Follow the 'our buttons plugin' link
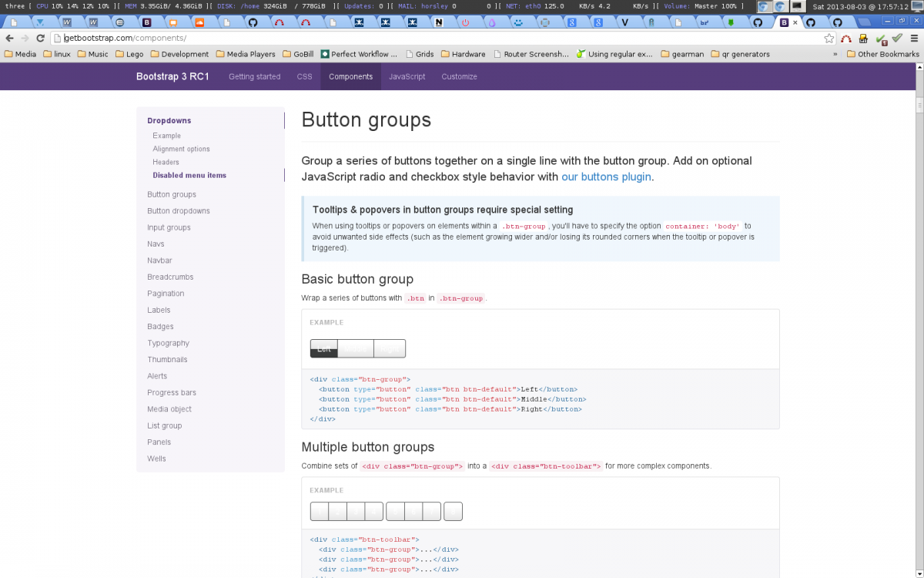This screenshot has width=924, height=578. (606, 176)
